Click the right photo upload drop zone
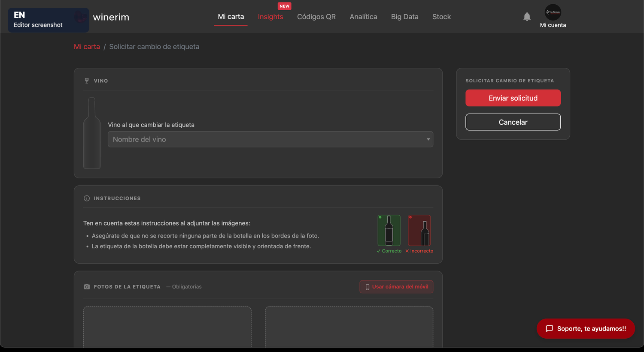Image resolution: width=644 pixels, height=352 pixels. click(x=349, y=327)
